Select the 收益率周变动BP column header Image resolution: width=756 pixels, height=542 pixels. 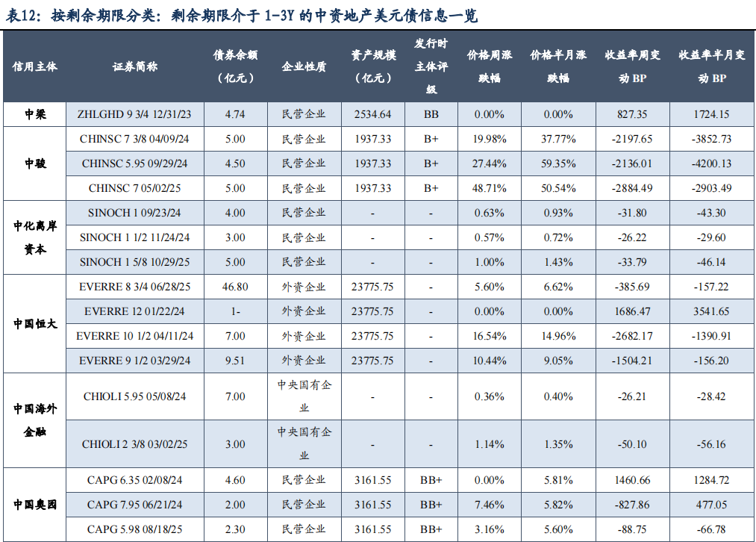click(633, 66)
